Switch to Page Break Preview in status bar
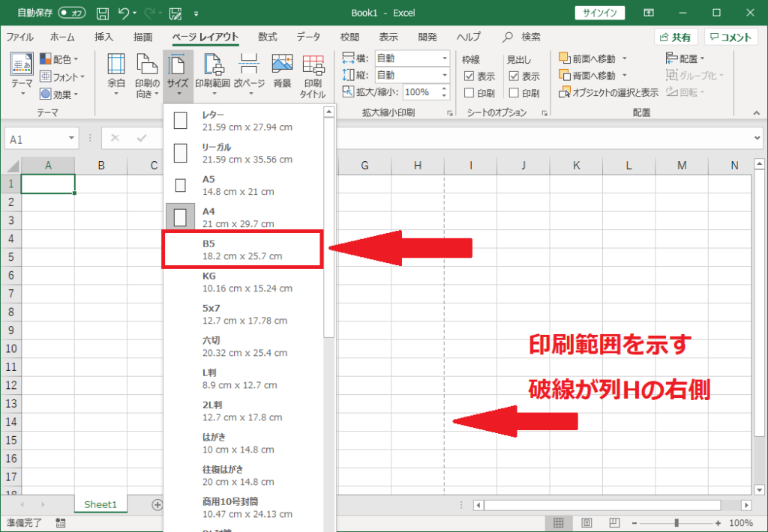The image size is (768, 532). (x=614, y=523)
